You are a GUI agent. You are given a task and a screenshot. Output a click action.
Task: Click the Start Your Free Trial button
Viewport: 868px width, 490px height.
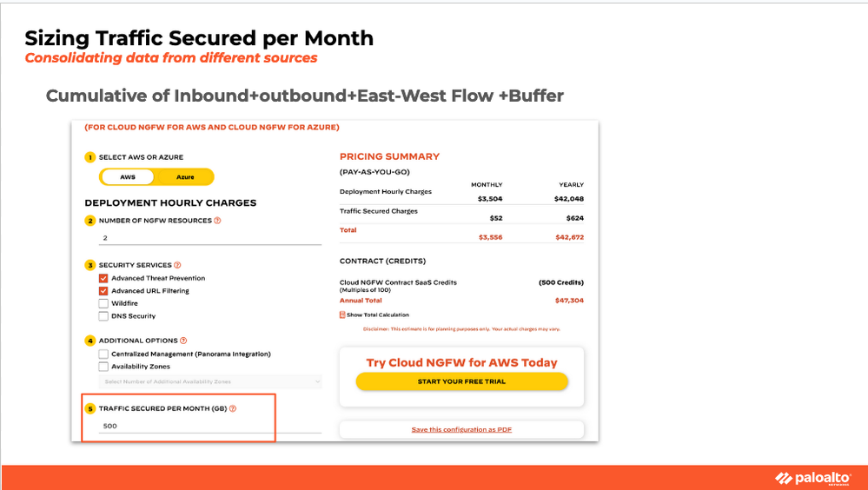(x=461, y=381)
